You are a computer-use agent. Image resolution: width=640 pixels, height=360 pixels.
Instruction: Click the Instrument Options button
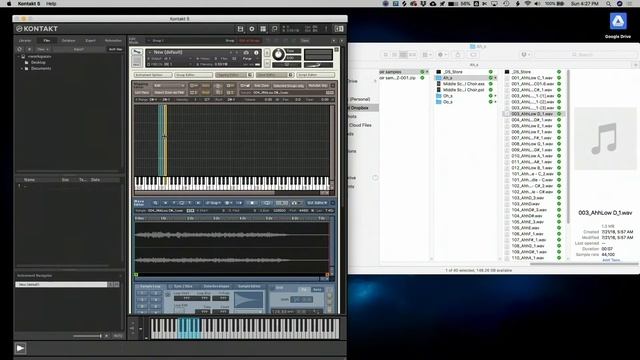pos(153,75)
